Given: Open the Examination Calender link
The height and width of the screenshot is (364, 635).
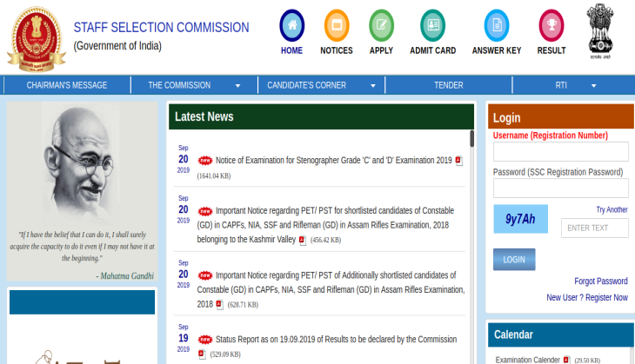Looking at the screenshot, I should coord(527,360).
